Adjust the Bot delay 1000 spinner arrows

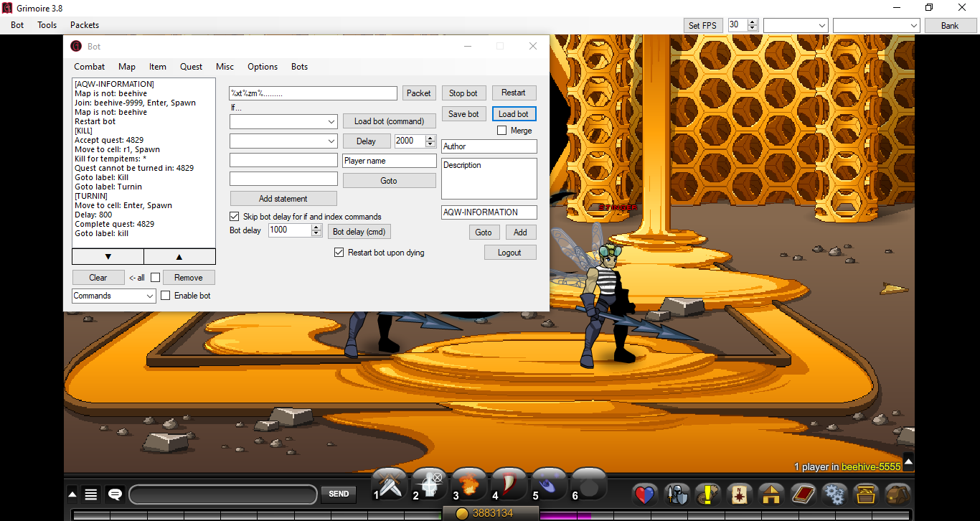point(316,230)
